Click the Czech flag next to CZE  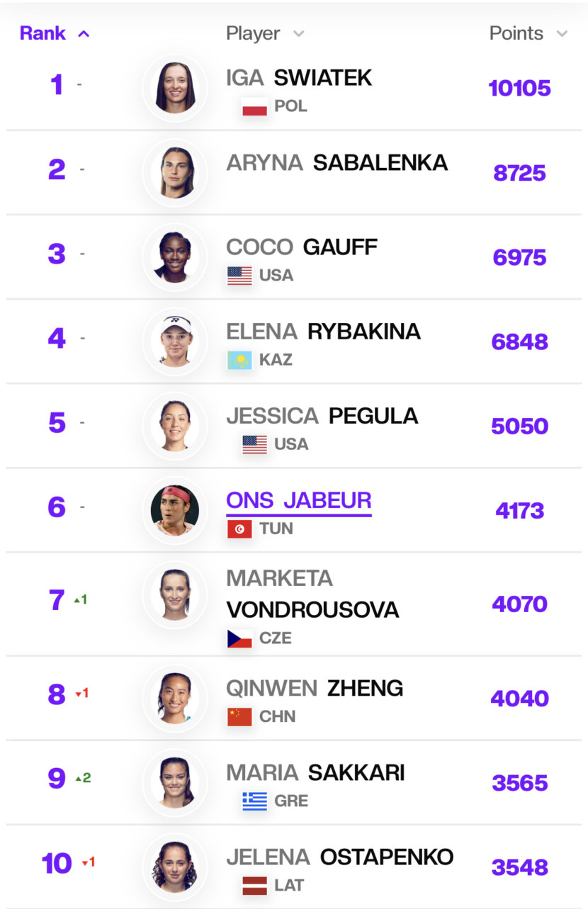[x=239, y=638]
